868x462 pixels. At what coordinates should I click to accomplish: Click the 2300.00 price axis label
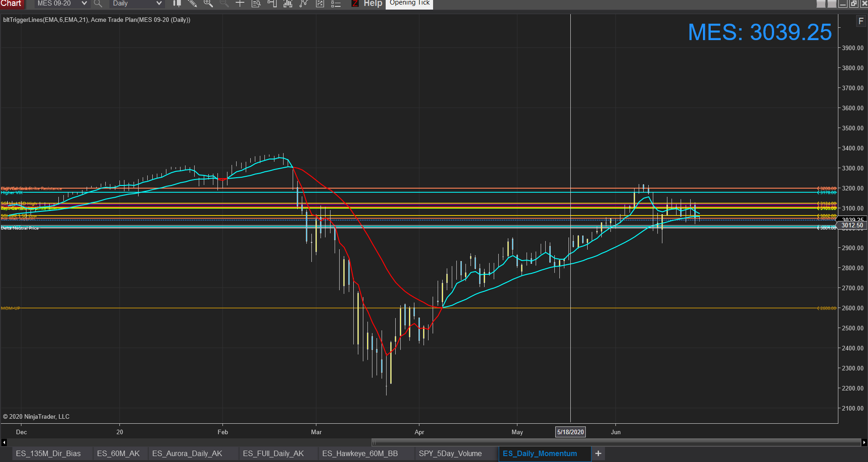(x=852, y=368)
